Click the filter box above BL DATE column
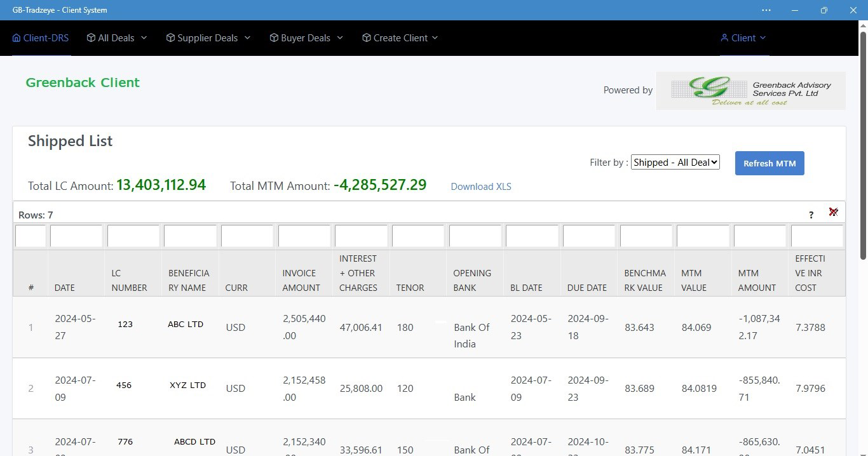Image resolution: width=868 pixels, height=456 pixels. (532, 236)
